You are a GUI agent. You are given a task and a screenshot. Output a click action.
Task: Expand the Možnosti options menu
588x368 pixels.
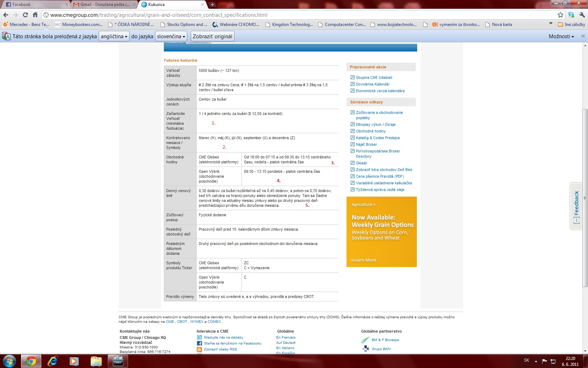click(561, 36)
